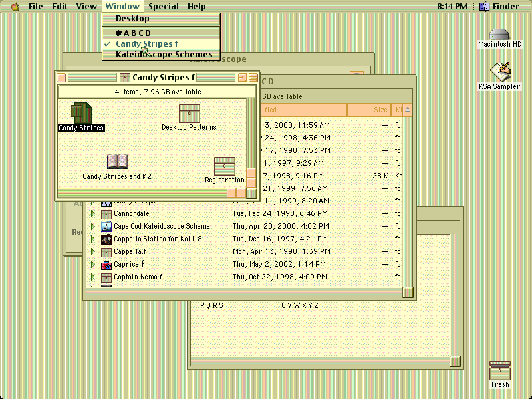Select the P Q R S item in back window
The image size is (532, 399).
coord(211,306)
